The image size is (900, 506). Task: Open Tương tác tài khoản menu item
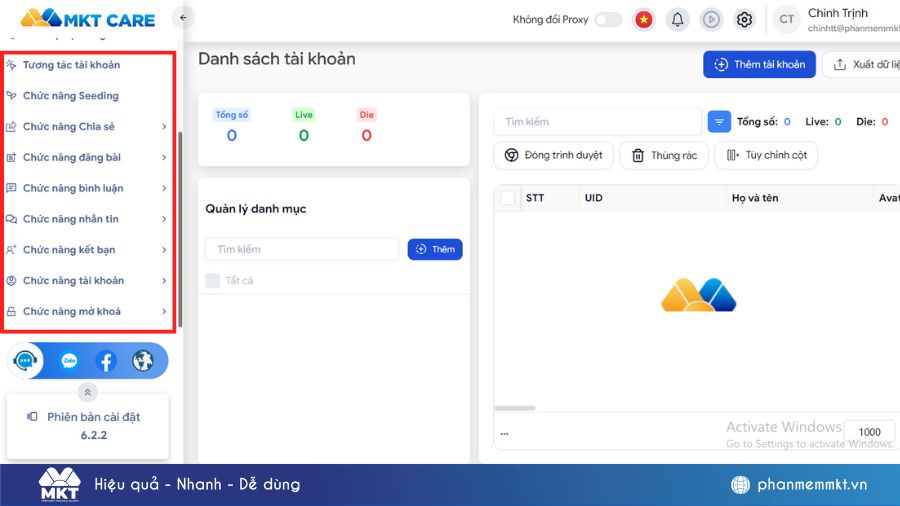[x=71, y=65]
